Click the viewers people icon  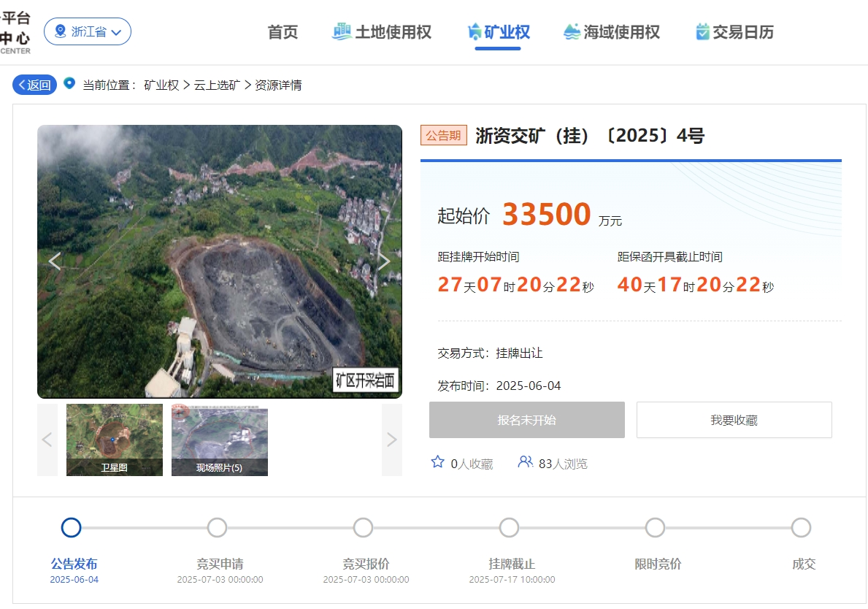tap(525, 462)
